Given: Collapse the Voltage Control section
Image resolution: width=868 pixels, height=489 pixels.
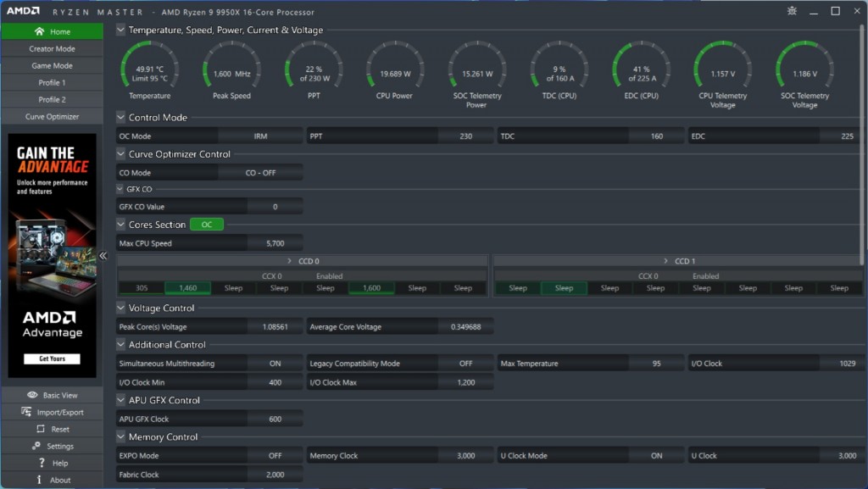Looking at the screenshot, I should [x=121, y=308].
